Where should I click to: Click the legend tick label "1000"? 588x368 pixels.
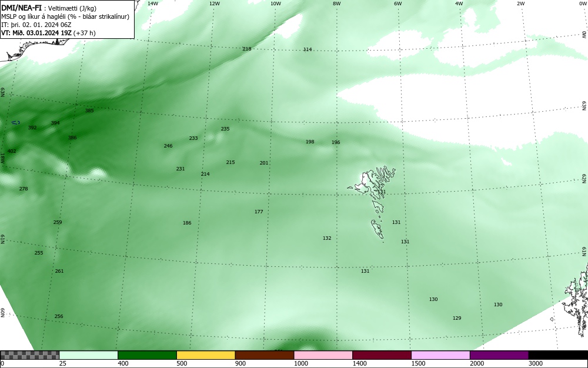[301, 363]
